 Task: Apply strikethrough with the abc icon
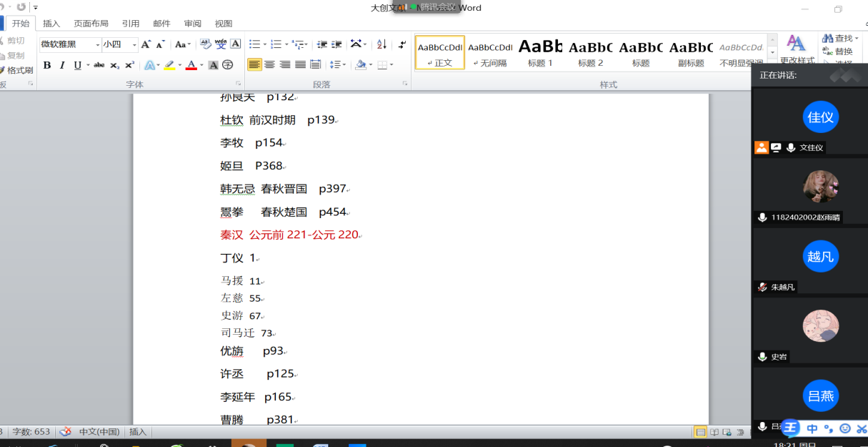tap(99, 65)
